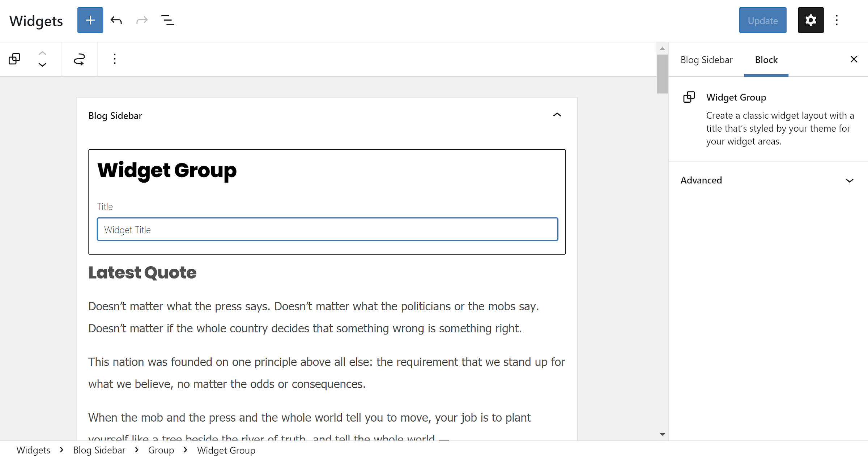Image resolution: width=868 pixels, height=456 pixels.
Task: Click the Update button
Action: point(762,20)
